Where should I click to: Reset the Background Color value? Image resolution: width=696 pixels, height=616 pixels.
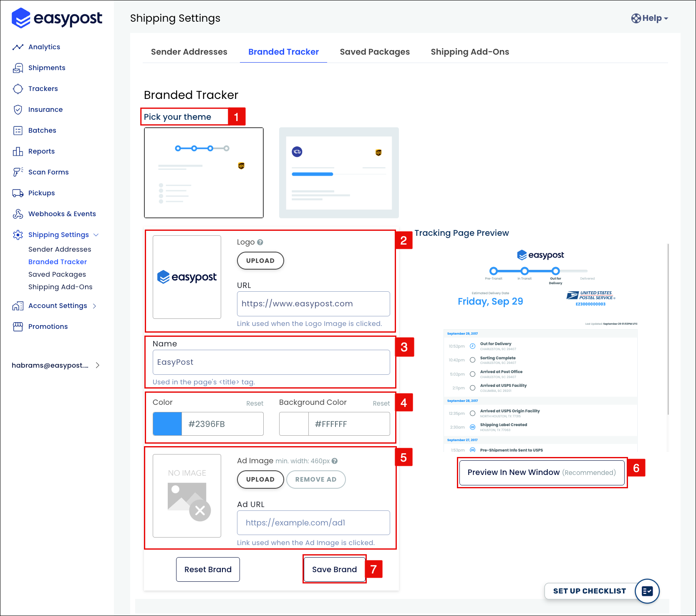[x=381, y=404]
